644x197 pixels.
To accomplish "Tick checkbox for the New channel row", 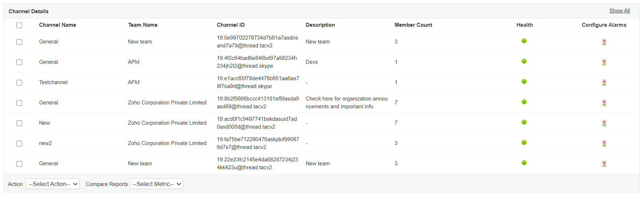I will [x=19, y=123].
